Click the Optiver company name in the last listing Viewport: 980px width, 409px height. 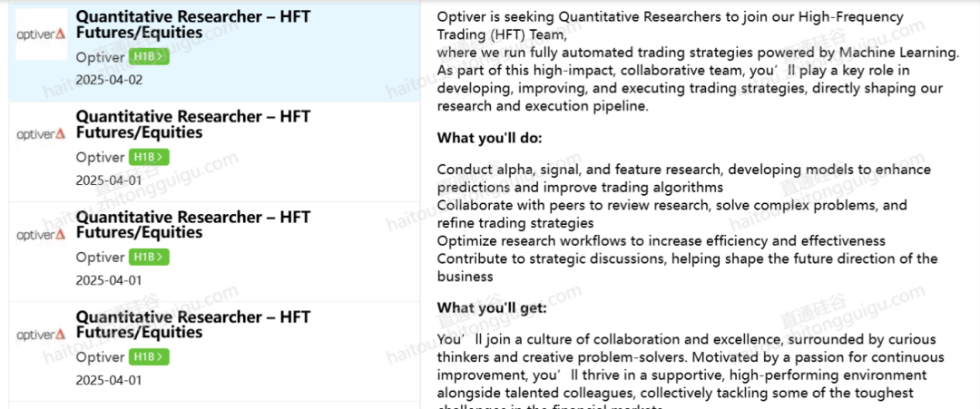click(x=101, y=357)
